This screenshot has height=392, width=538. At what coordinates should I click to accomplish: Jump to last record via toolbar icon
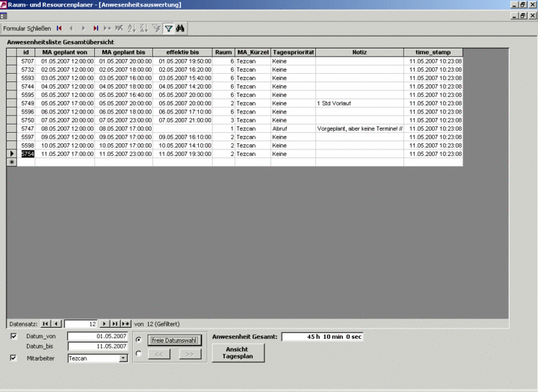tap(96, 28)
